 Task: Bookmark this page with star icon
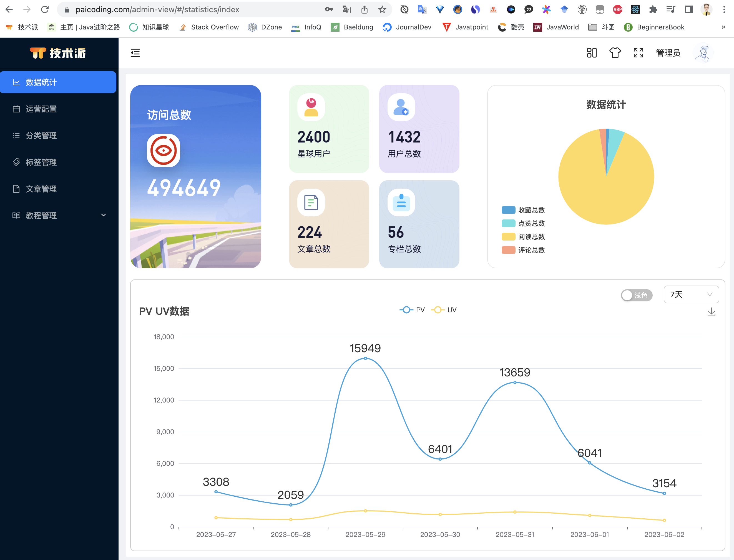coord(382,10)
